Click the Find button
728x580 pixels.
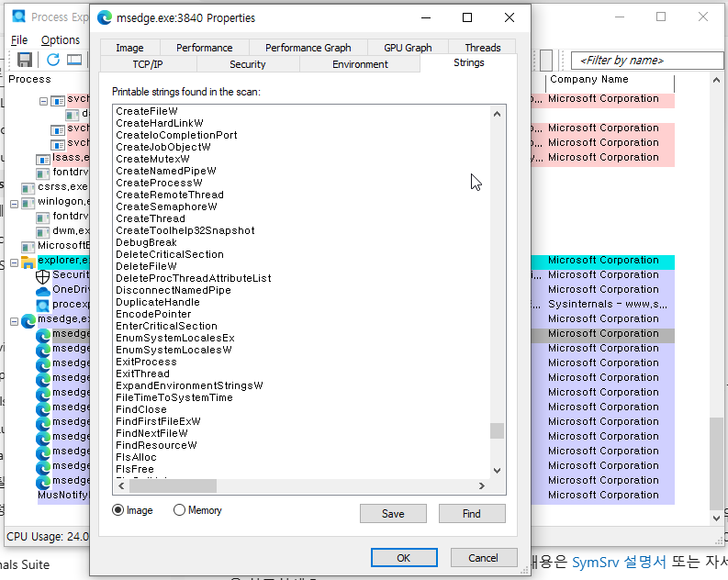[x=472, y=514]
